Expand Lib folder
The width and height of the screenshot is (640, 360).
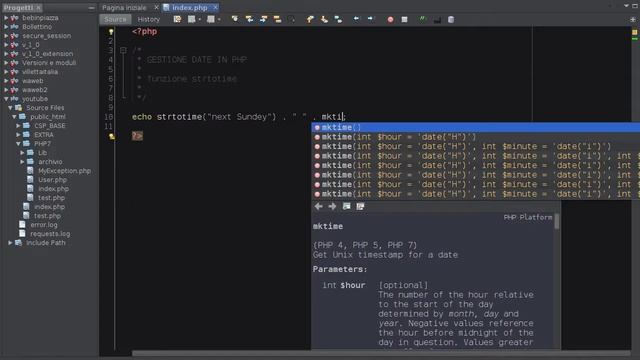tap(22, 153)
